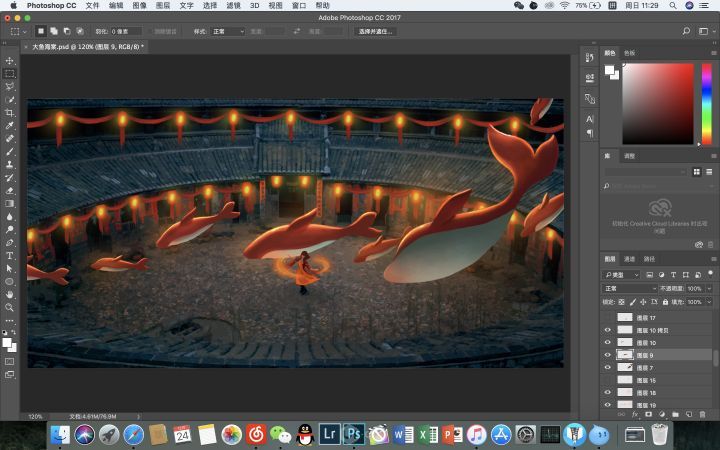Open the 样式 style dropdown in options bar
720x450 pixels.
[228, 31]
